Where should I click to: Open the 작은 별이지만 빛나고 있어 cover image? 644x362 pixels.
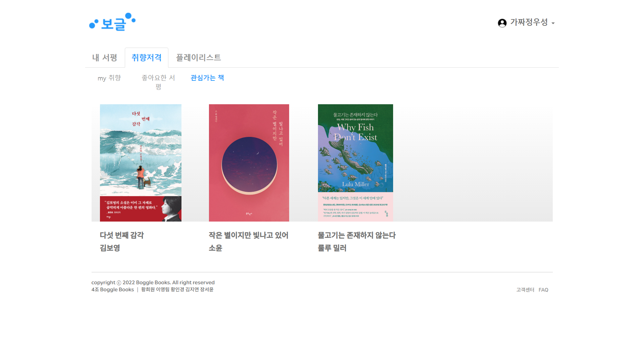point(249,163)
